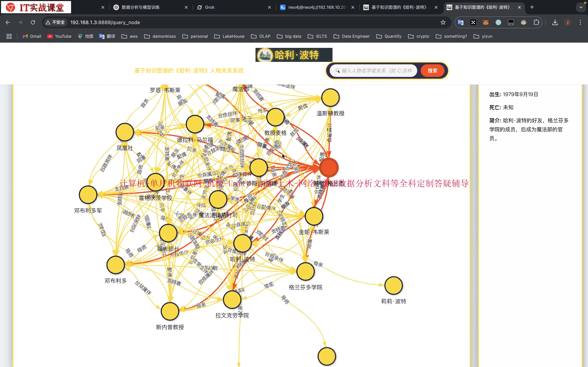Screen dimensions: 588x367
Task: Open a new browser tab
Action: [x=532, y=7]
